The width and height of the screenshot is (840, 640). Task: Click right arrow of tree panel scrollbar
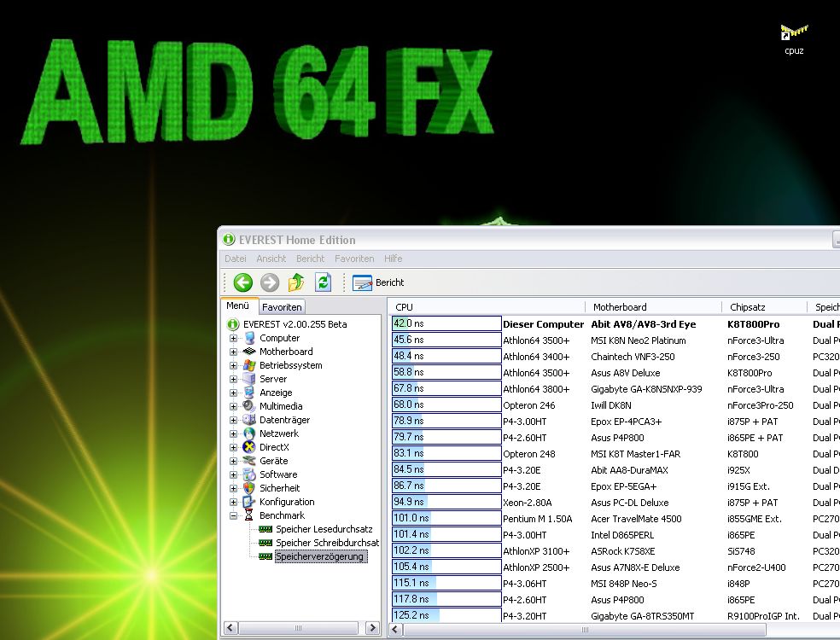372,628
